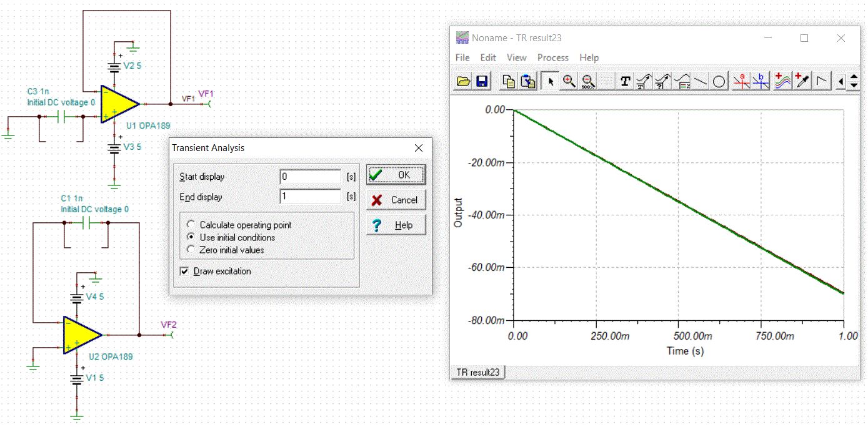Screen dimensions: 868x427
Task: Click the purple VF1 output label
Action: (x=206, y=94)
